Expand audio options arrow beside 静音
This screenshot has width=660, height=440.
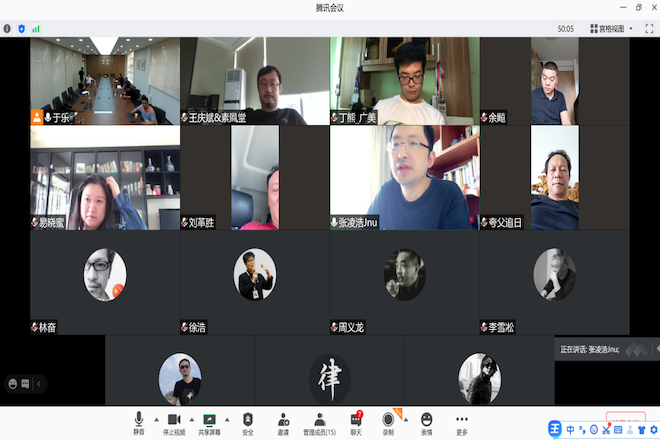pos(155,419)
